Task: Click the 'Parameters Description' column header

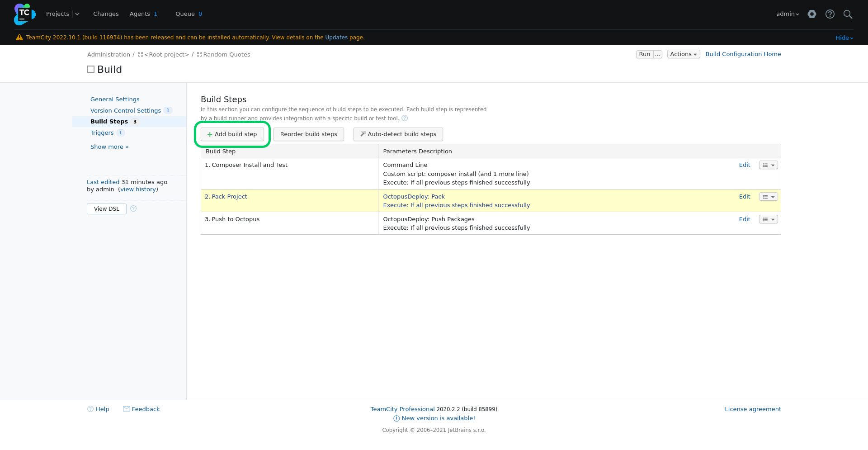Action: pyautogui.click(x=417, y=152)
